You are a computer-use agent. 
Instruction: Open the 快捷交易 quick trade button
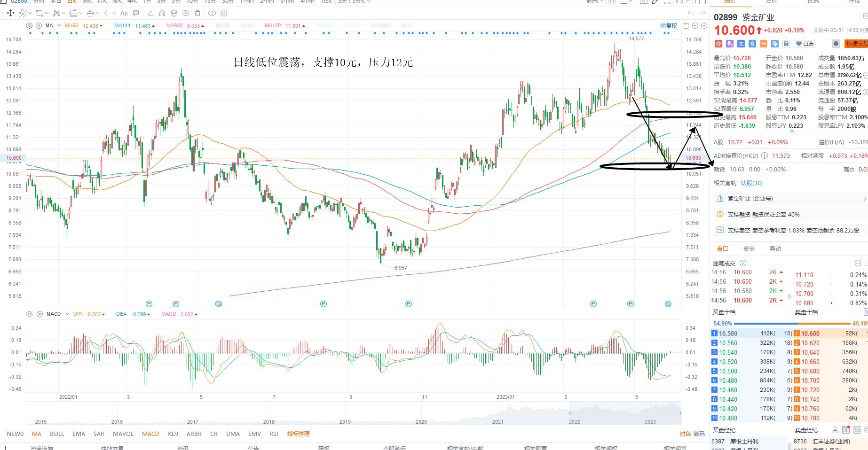tap(856, 44)
